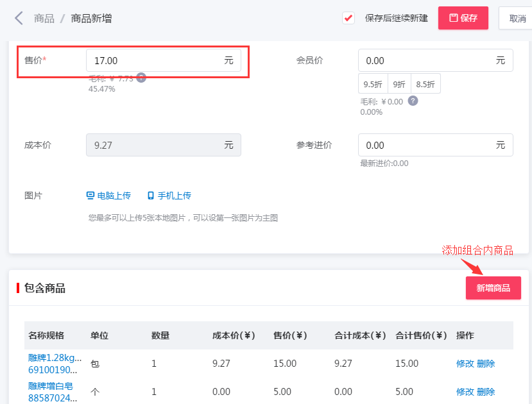Focus the 参考进价 input field
The image size is (532, 404).
pos(426,145)
